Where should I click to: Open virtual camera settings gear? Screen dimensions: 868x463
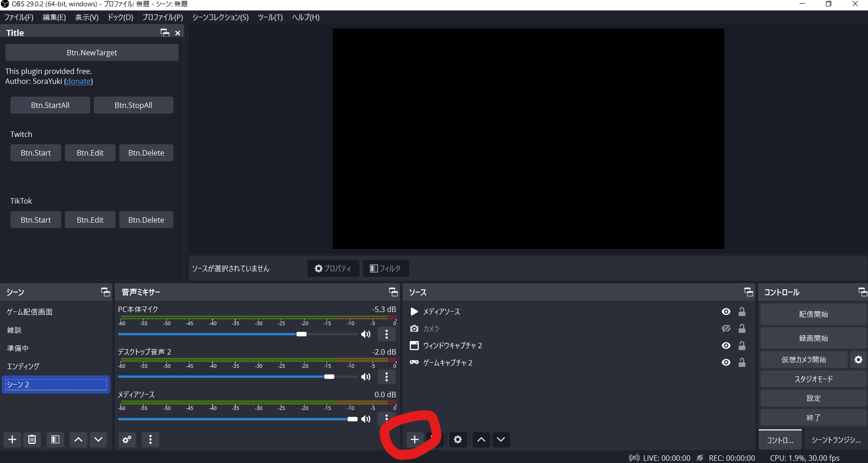pyautogui.click(x=858, y=360)
